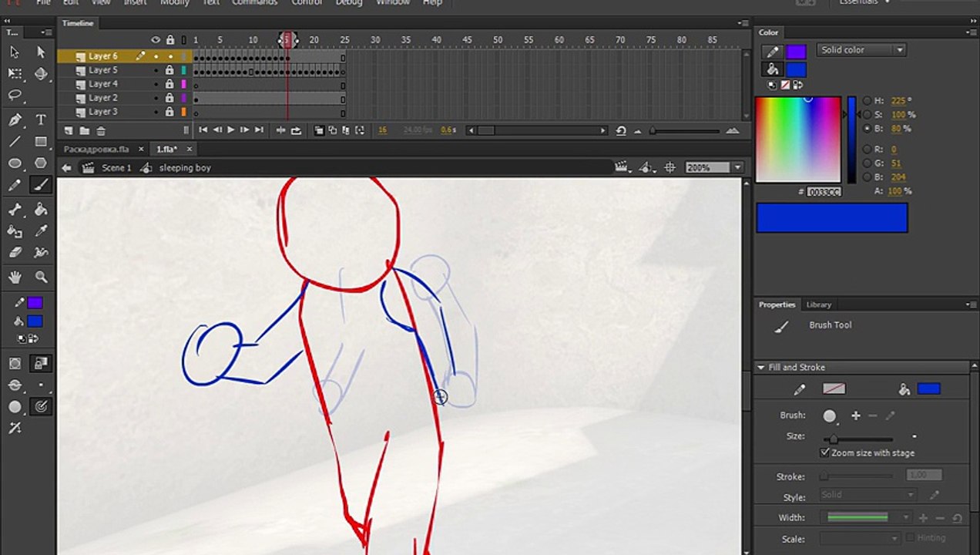
Task: Toggle visibility dot of Layer 2
Action: pyautogui.click(x=156, y=98)
